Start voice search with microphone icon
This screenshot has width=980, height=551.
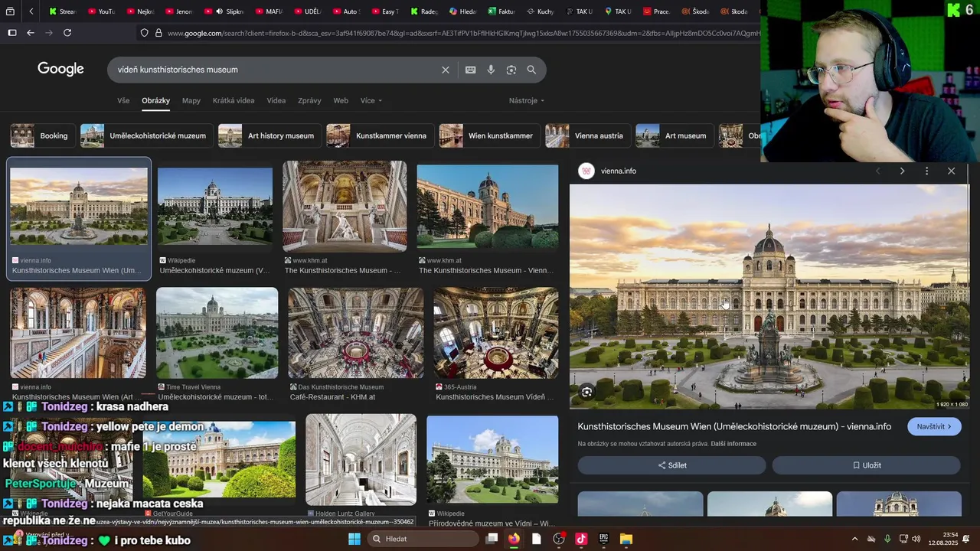[x=491, y=70]
